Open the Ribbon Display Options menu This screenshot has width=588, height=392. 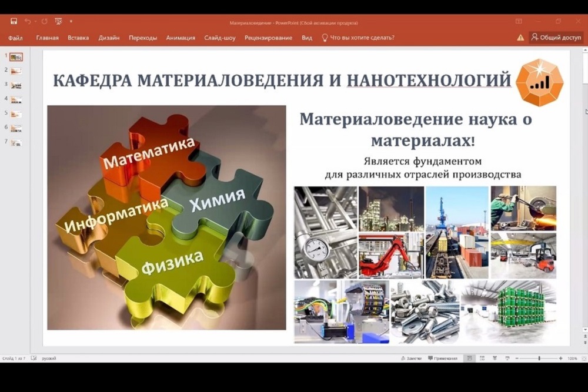[x=518, y=21]
